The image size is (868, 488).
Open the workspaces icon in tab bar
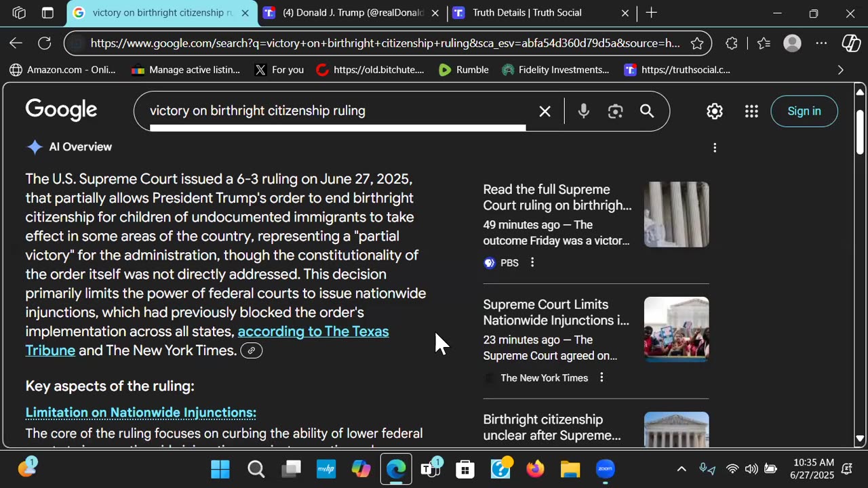point(19,13)
